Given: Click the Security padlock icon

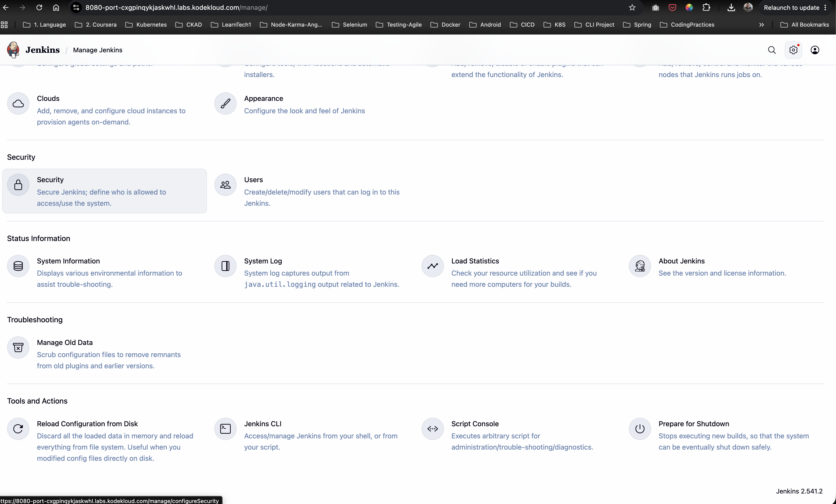Looking at the screenshot, I should [18, 185].
